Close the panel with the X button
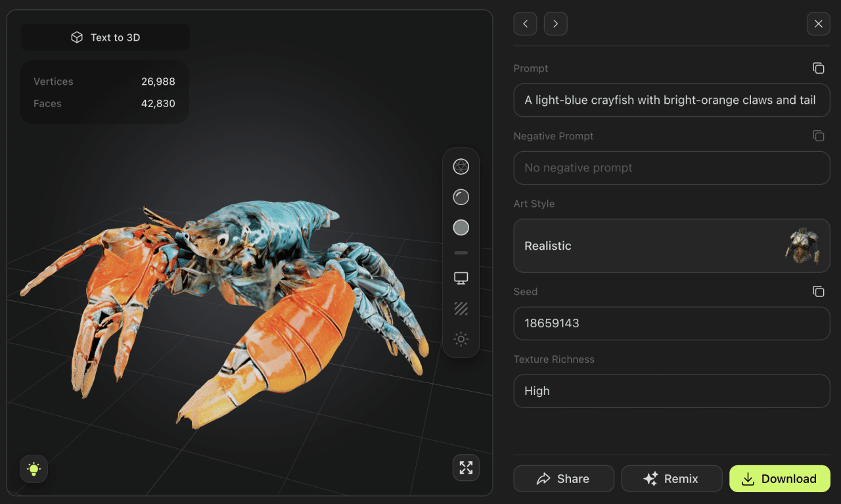Viewport: 841px width, 504px height. pyautogui.click(x=818, y=24)
